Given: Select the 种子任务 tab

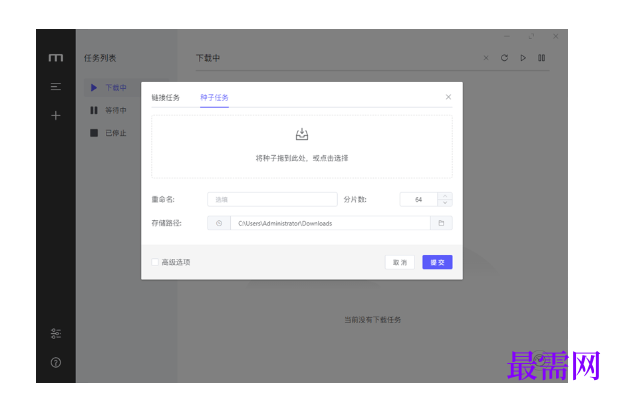Looking at the screenshot, I should [x=214, y=97].
